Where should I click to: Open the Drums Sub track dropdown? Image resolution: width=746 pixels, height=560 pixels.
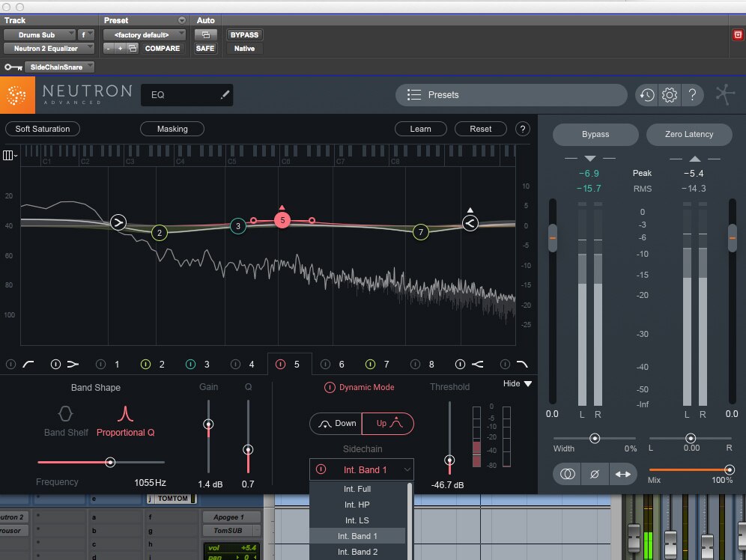pyautogui.click(x=40, y=34)
